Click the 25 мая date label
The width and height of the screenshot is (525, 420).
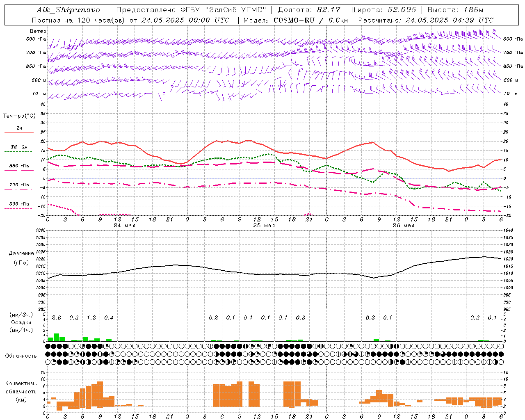coord(264,226)
